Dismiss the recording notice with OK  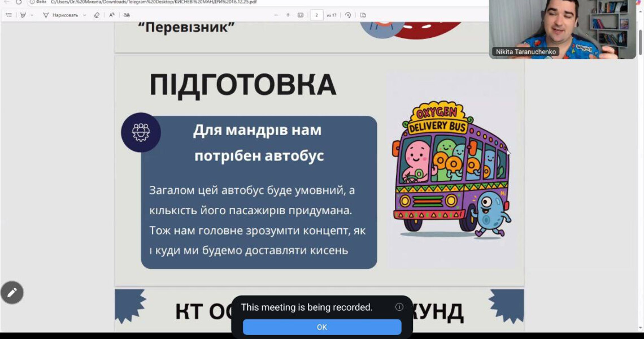tap(321, 327)
